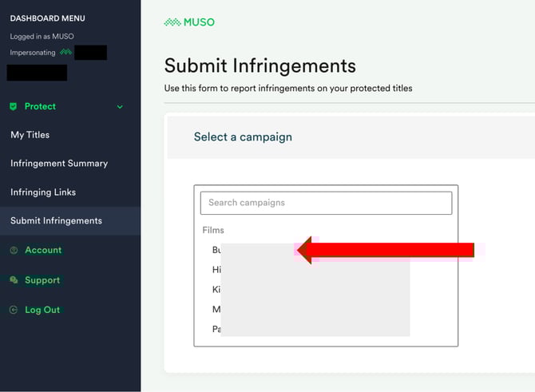Choose the campaign starting with "Pa"
The width and height of the screenshot is (535, 392).
coord(216,329)
